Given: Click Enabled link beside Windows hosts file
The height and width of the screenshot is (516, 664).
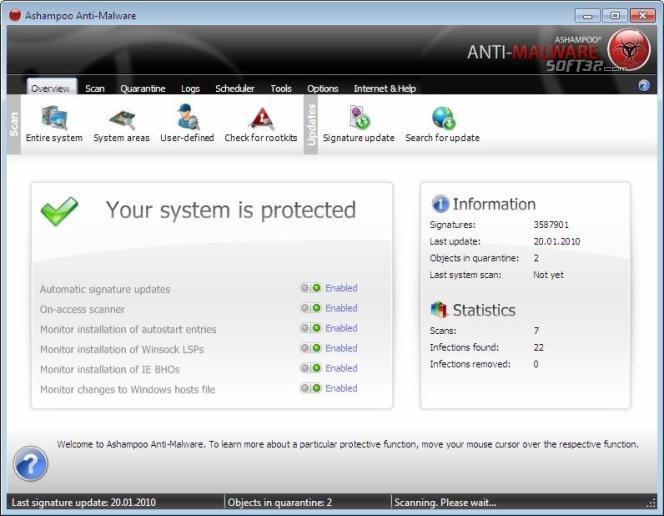Looking at the screenshot, I should 341,388.
